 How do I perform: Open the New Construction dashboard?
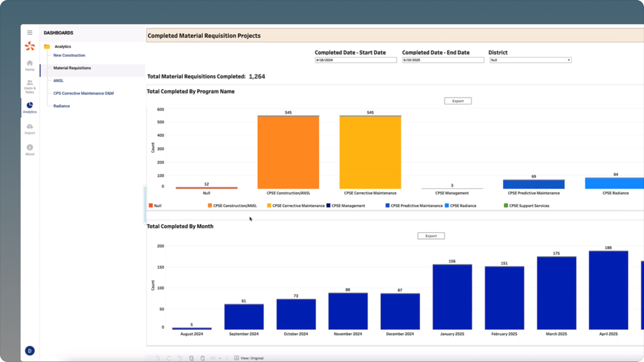click(69, 55)
